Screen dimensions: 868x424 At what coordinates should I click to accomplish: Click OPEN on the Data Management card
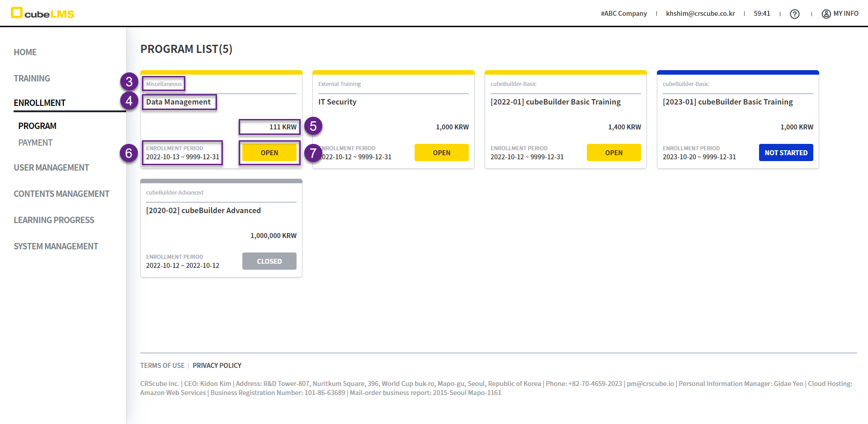pos(269,152)
